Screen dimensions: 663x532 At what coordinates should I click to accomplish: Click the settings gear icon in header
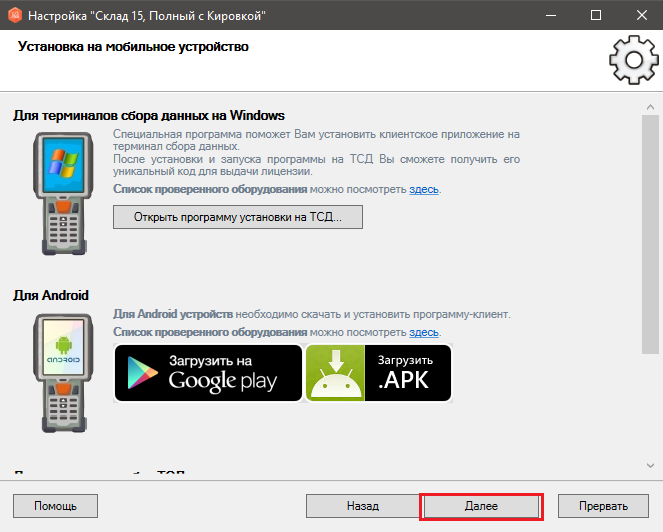tap(633, 60)
